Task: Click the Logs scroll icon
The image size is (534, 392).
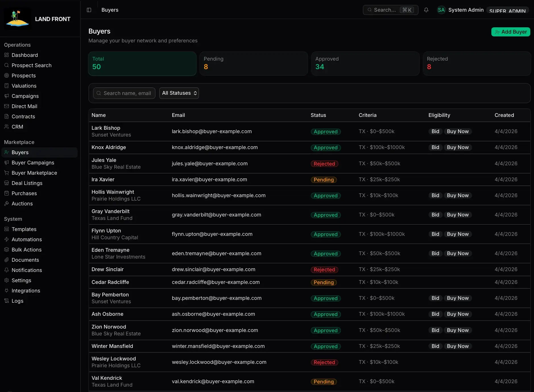Action: [x=7, y=301]
